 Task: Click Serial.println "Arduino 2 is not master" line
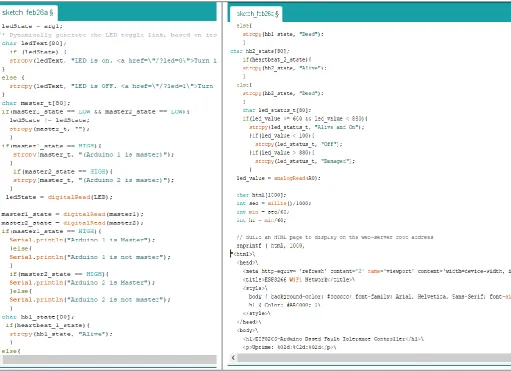pyautogui.click(x=90, y=300)
